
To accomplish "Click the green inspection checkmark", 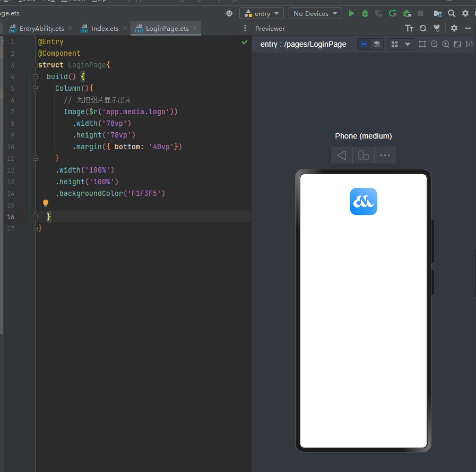I will tap(245, 42).
